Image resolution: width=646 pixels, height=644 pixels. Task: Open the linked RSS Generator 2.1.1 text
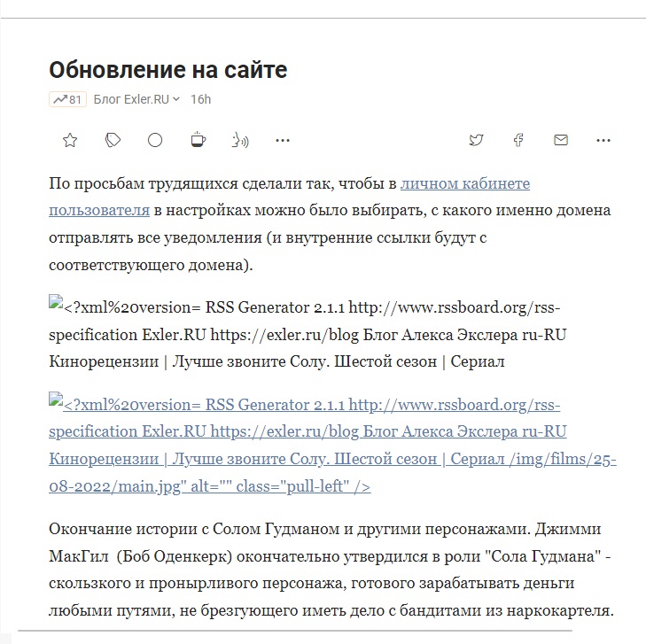click(332, 433)
